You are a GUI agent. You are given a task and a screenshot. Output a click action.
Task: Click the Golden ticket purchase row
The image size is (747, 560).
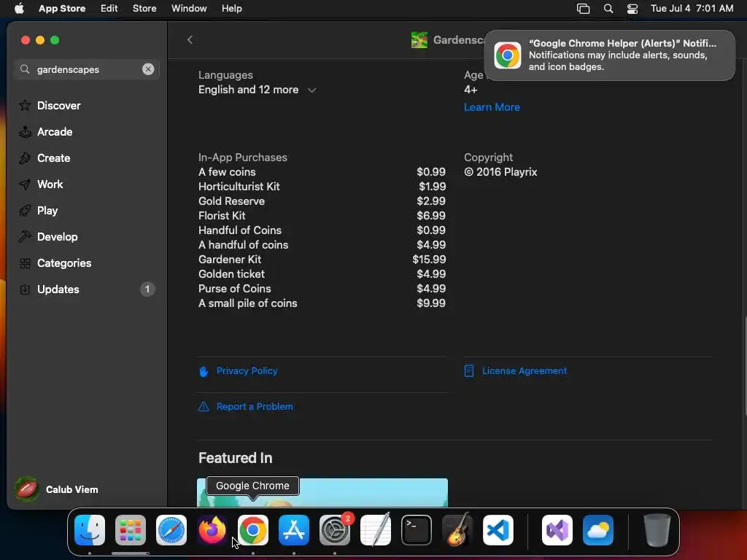322,274
